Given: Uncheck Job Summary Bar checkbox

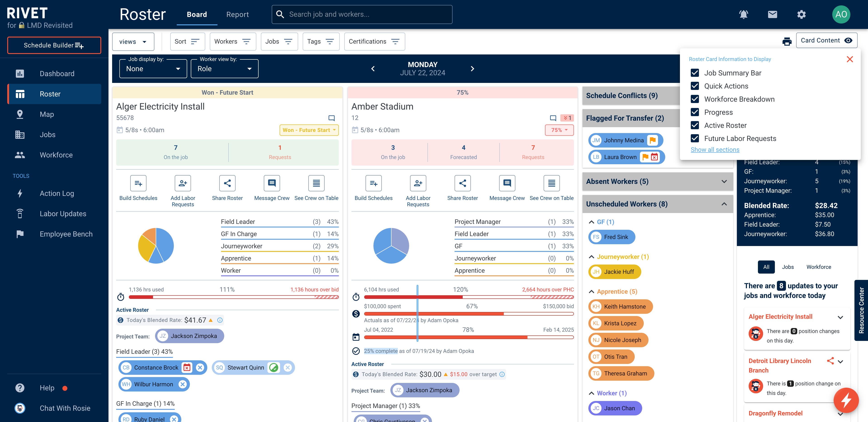Looking at the screenshot, I should point(694,73).
